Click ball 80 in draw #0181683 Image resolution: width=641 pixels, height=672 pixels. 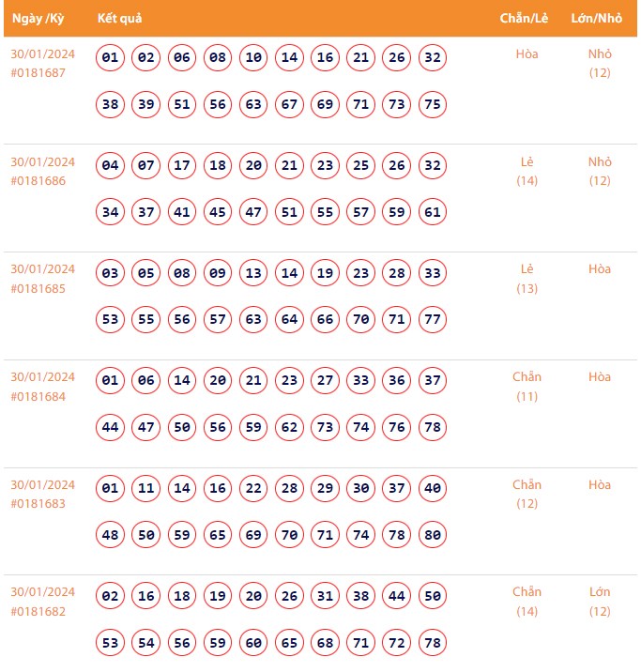(433, 536)
